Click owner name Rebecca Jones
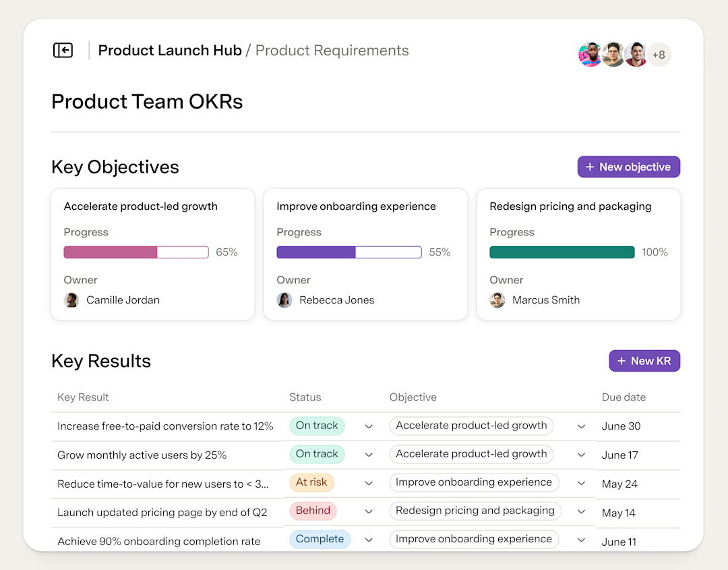The height and width of the screenshot is (570, 728). pos(336,300)
